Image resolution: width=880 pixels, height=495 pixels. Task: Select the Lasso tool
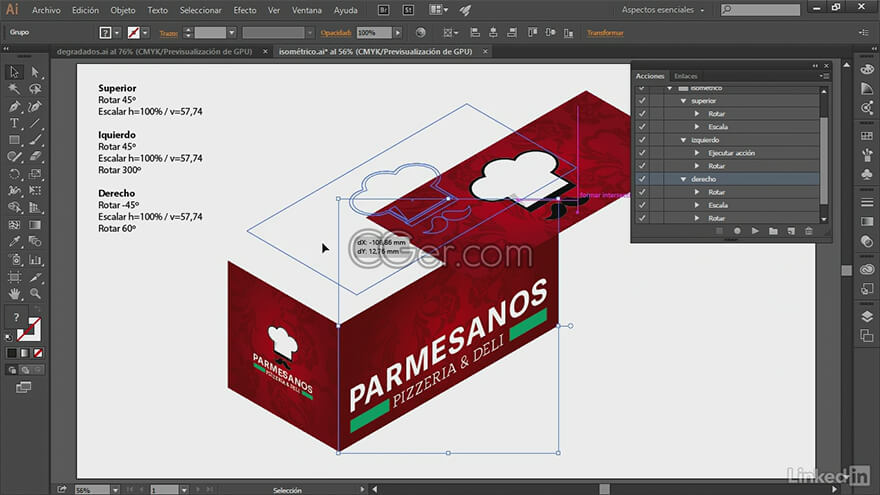pyautogui.click(x=35, y=89)
